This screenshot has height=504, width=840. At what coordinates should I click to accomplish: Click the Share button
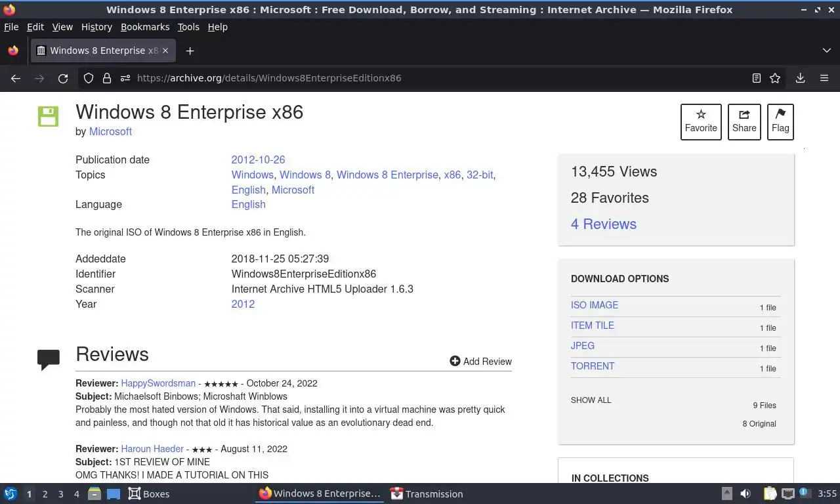(x=744, y=122)
